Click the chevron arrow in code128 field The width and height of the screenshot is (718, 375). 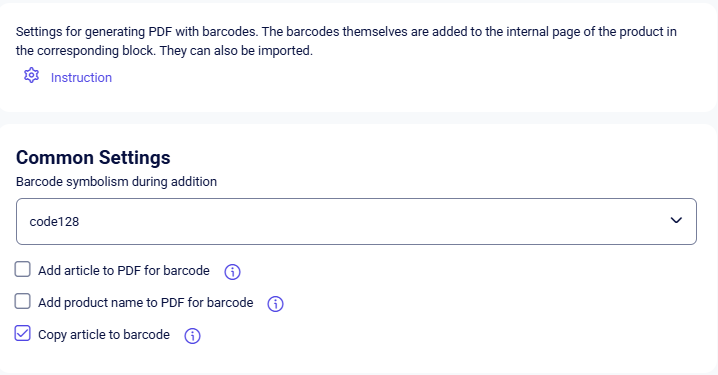coord(676,220)
